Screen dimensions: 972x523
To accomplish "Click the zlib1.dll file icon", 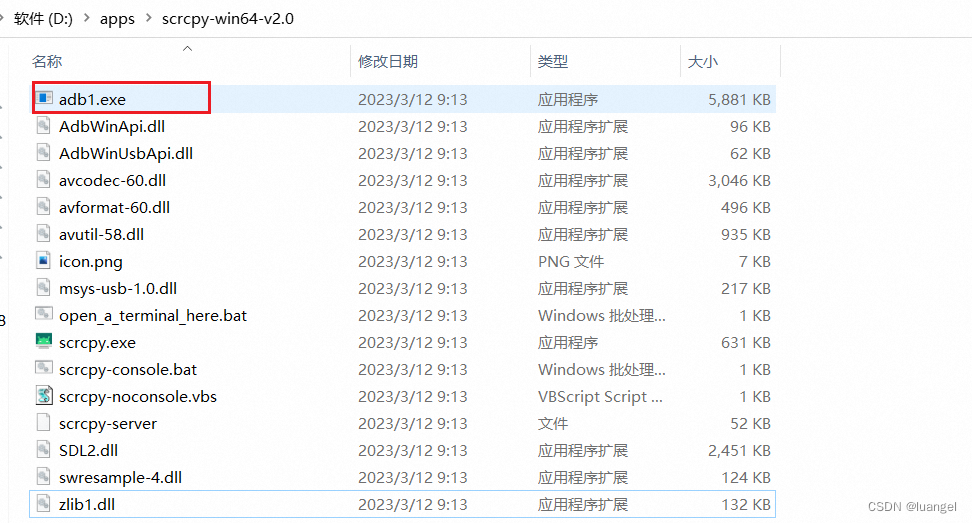I will click(43, 504).
